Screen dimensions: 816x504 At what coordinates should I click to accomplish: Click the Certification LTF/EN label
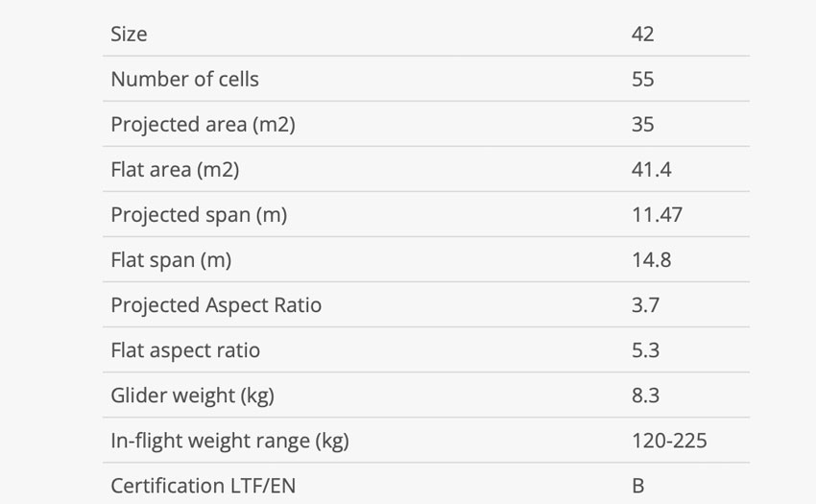203,487
